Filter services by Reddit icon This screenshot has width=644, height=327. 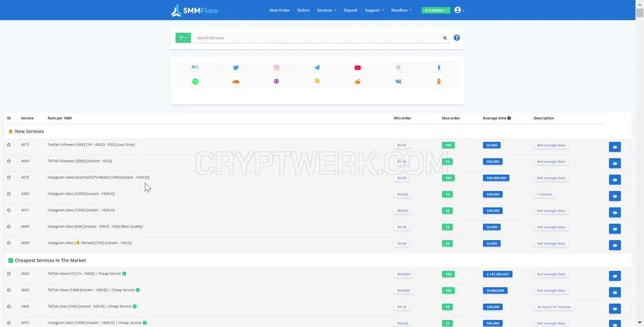[x=357, y=81]
